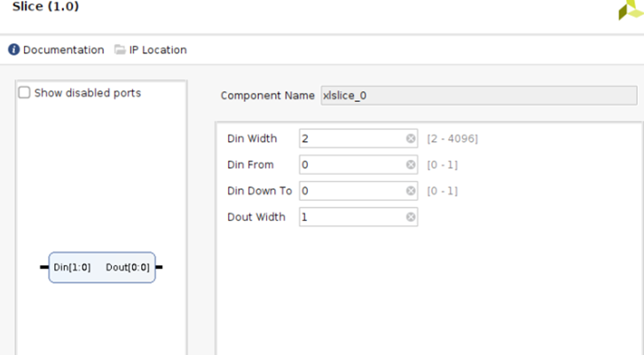Click the Din Down To input field

point(352,191)
